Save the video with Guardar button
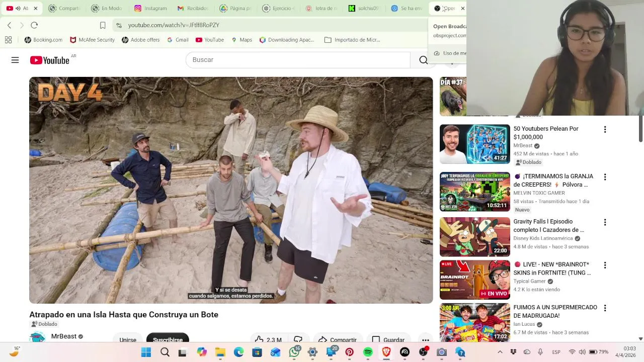This screenshot has width=644, height=362. (x=388, y=340)
